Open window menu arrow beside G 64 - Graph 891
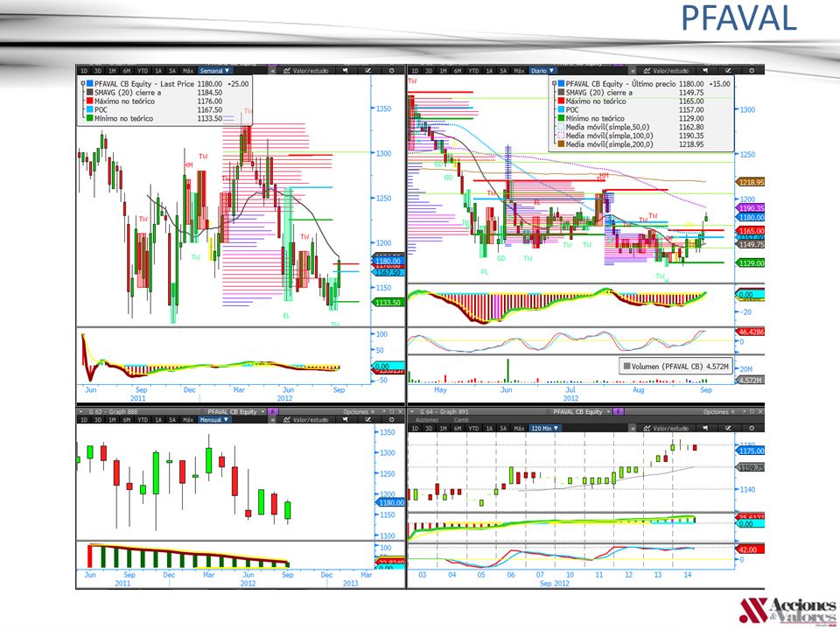The image size is (840, 630). click(x=412, y=411)
